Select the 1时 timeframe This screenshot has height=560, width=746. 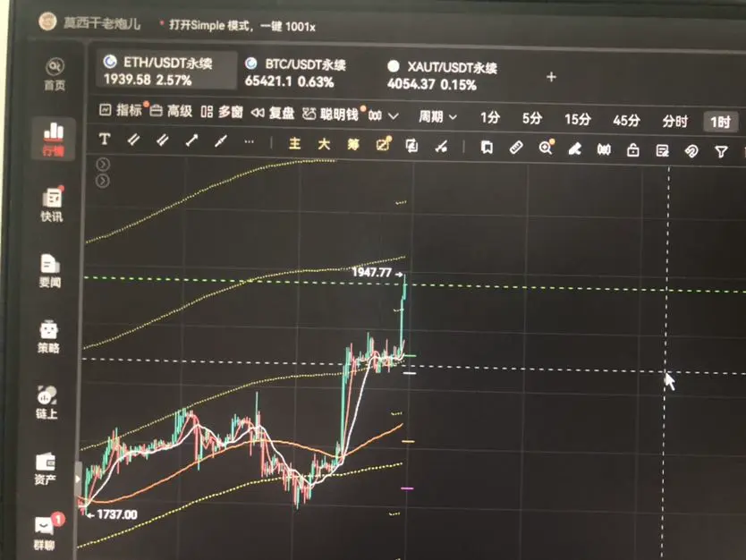pyautogui.click(x=720, y=123)
